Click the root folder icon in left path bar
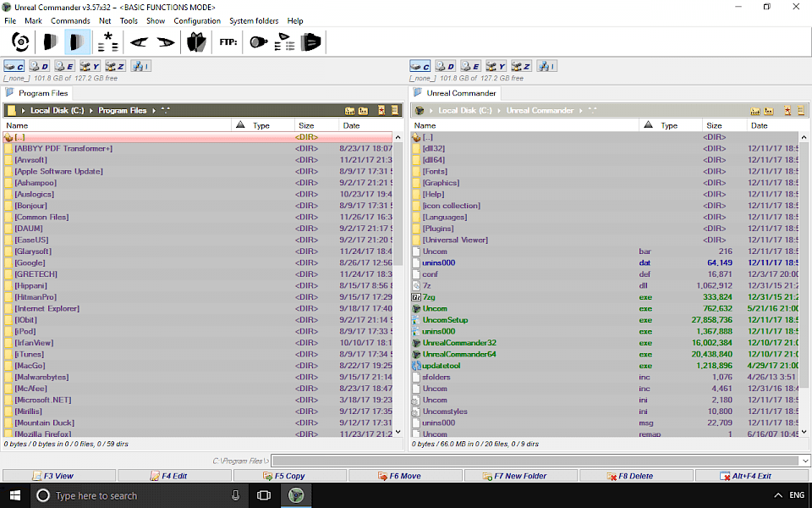 click(349, 111)
